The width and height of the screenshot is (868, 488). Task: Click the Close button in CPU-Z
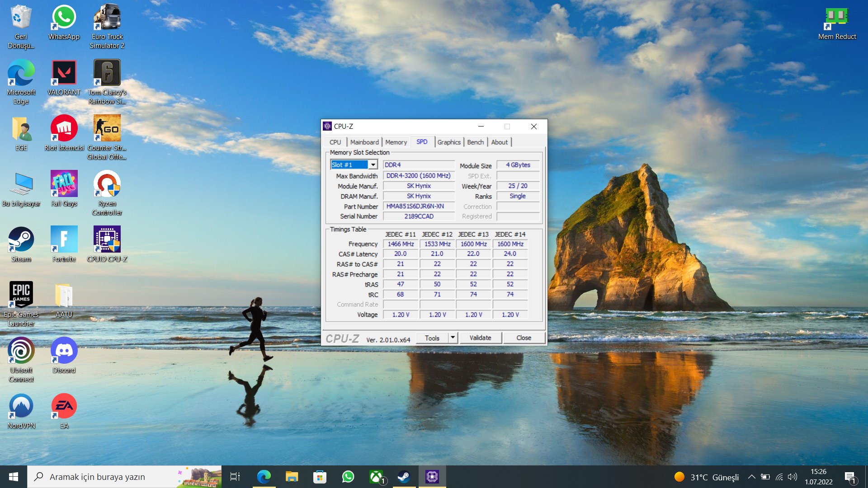point(524,338)
